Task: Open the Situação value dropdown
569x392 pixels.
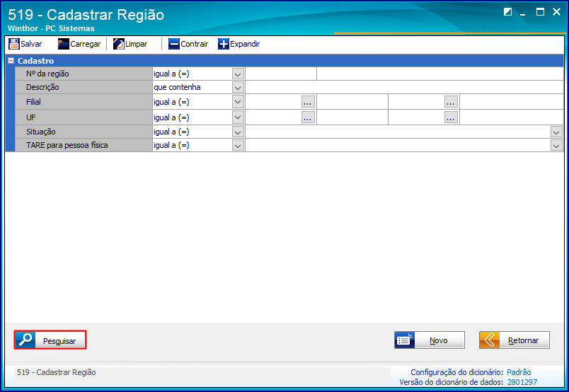Action: coord(556,132)
